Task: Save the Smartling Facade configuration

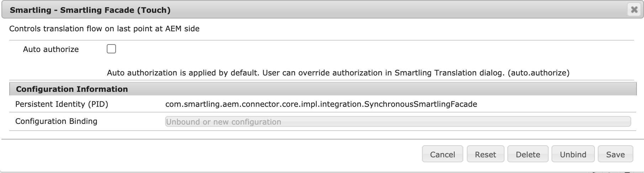Action: tap(615, 154)
